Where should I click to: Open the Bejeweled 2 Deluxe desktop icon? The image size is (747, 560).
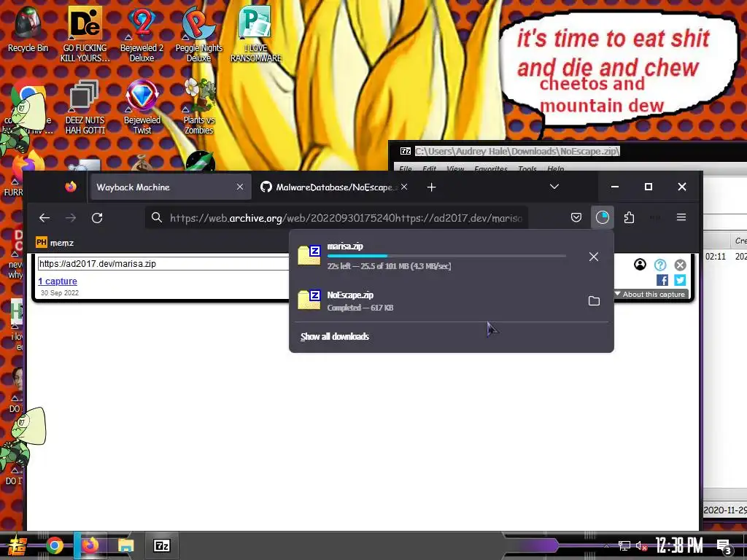click(142, 34)
